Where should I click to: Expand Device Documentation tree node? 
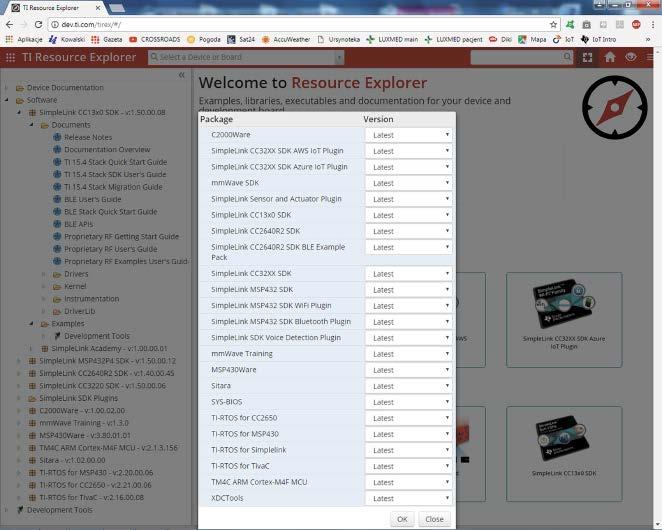pyautogui.click(x=6, y=88)
